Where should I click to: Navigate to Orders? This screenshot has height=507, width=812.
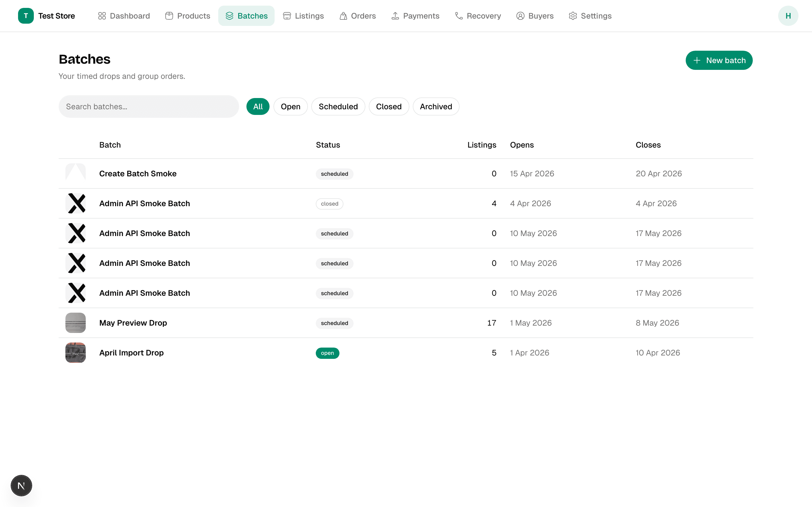point(357,16)
